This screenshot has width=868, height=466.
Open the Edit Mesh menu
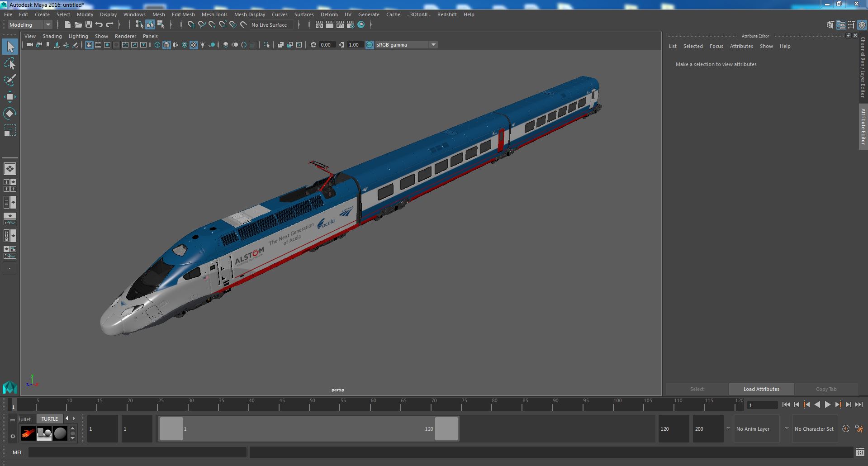[x=183, y=14]
